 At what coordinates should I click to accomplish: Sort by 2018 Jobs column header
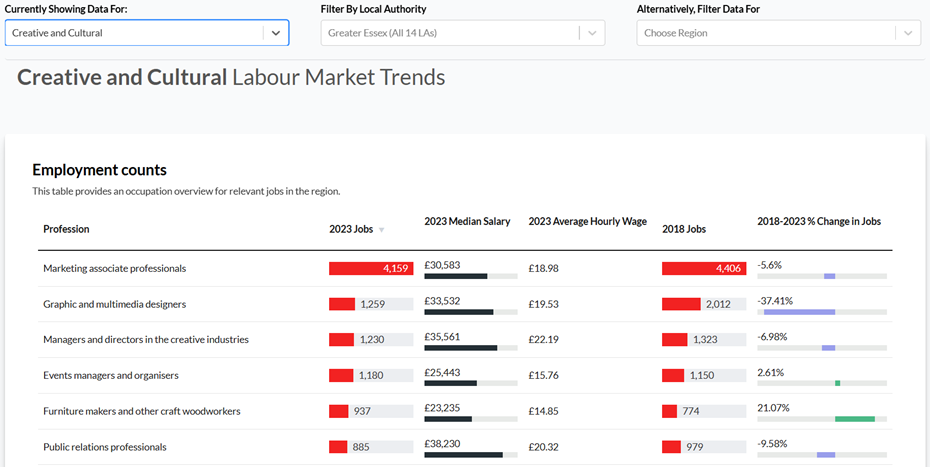(x=684, y=229)
